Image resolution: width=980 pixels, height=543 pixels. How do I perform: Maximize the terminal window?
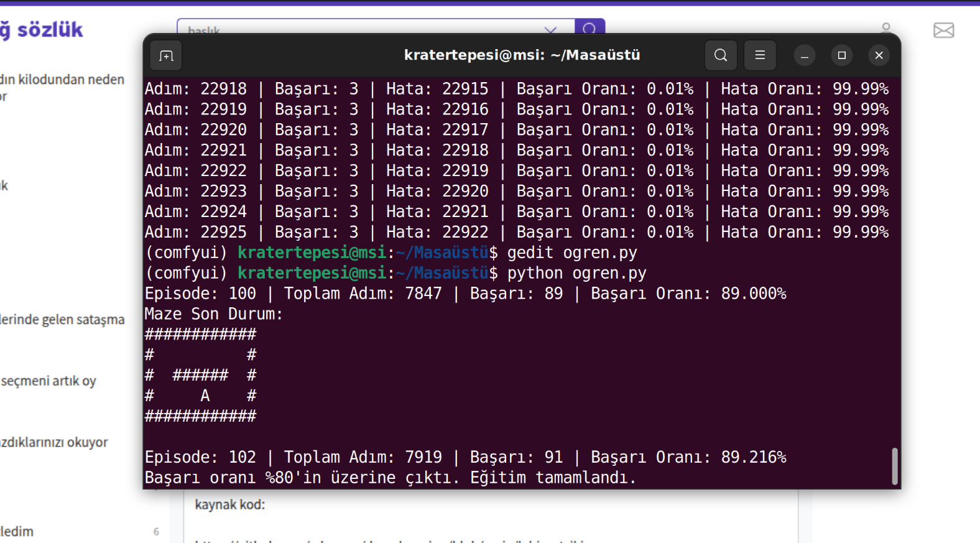tap(841, 55)
